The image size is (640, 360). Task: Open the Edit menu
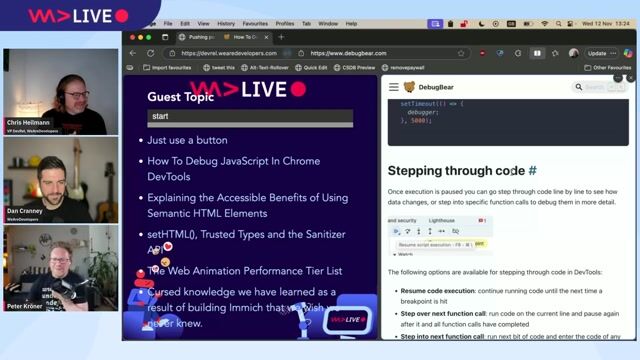click(x=185, y=24)
